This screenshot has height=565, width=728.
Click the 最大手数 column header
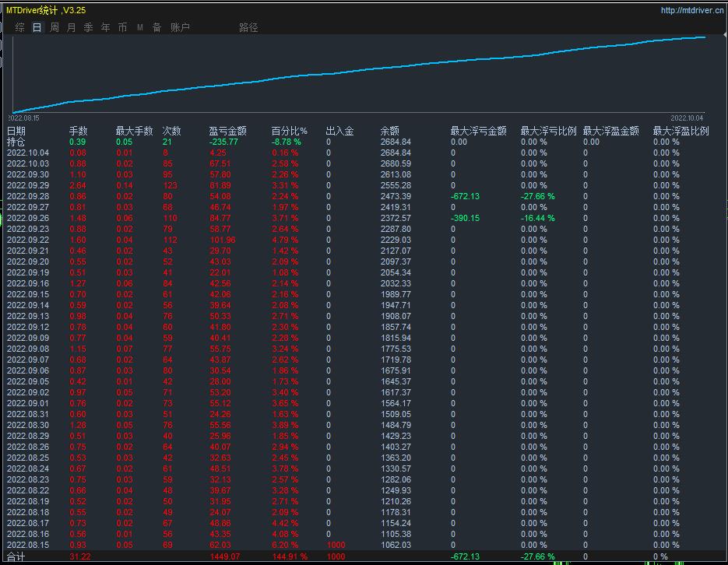click(x=134, y=131)
